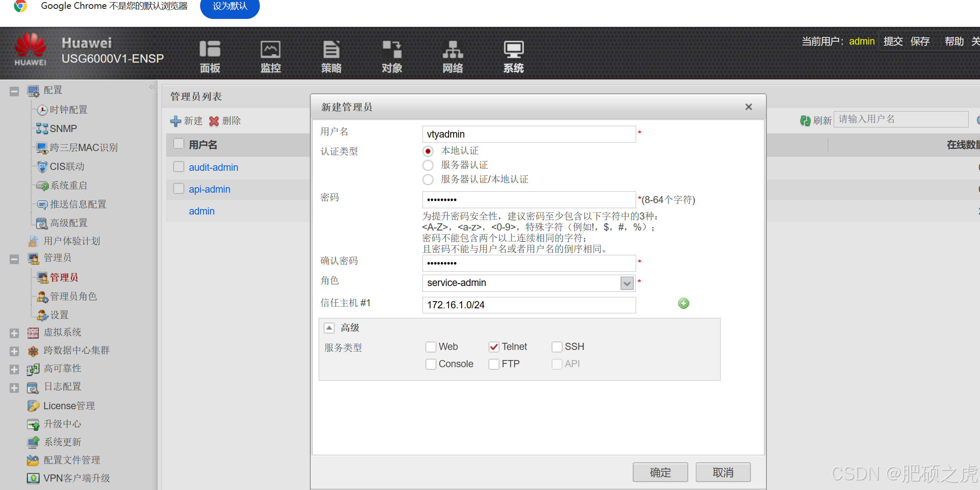980x490 pixels.
Task: Uncheck the Telnet service type checkbox
Action: point(494,347)
